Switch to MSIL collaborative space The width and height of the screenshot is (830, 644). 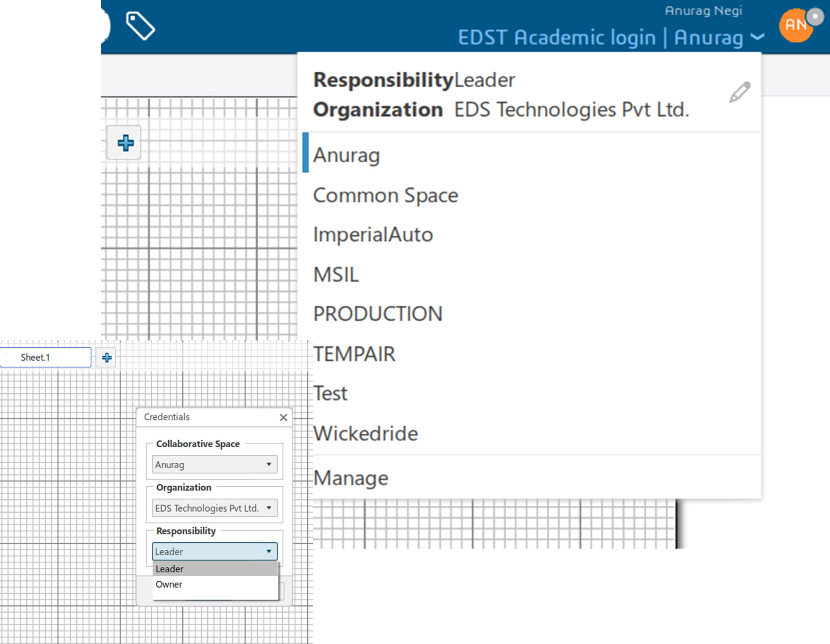[x=336, y=275]
